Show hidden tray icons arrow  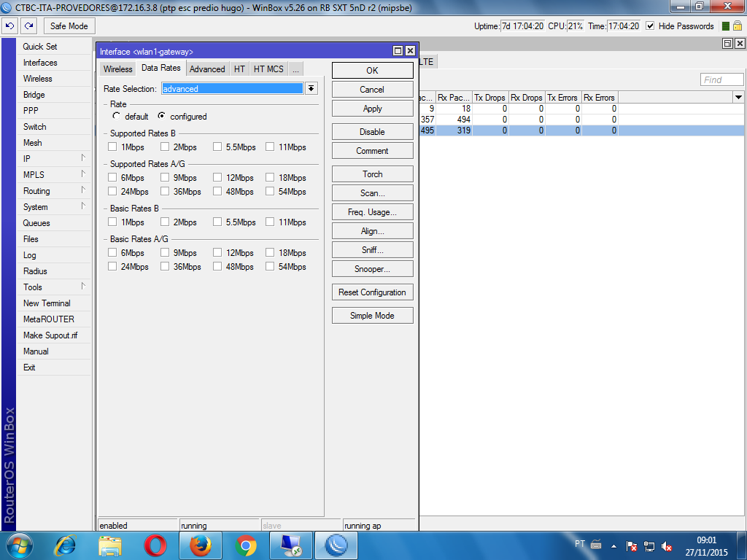point(614,547)
